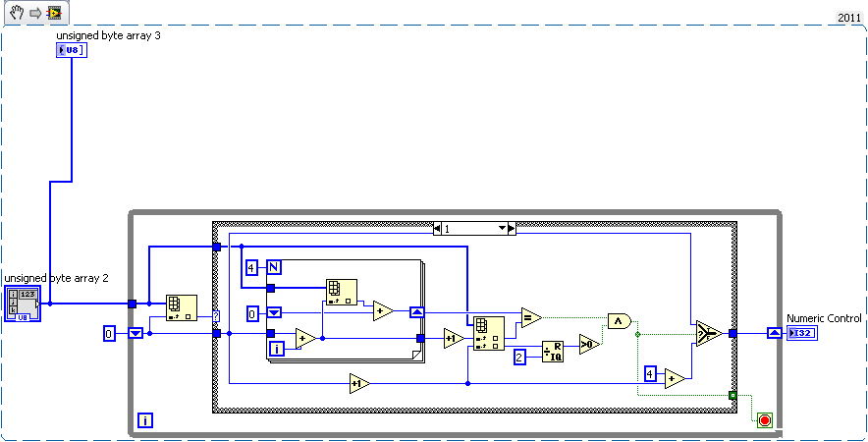868x442 pixels.
Task: Click the Index Array node inside the For Loop
Action: (x=341, y=292)
